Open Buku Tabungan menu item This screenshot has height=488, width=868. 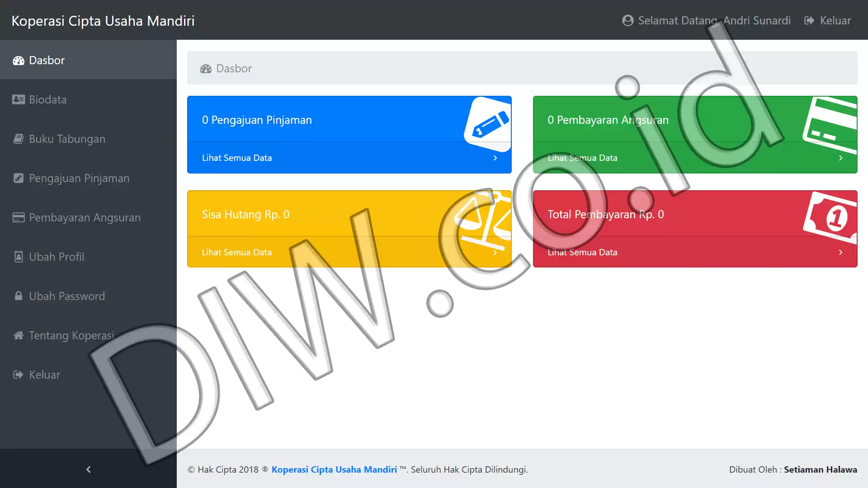[88, 139]
